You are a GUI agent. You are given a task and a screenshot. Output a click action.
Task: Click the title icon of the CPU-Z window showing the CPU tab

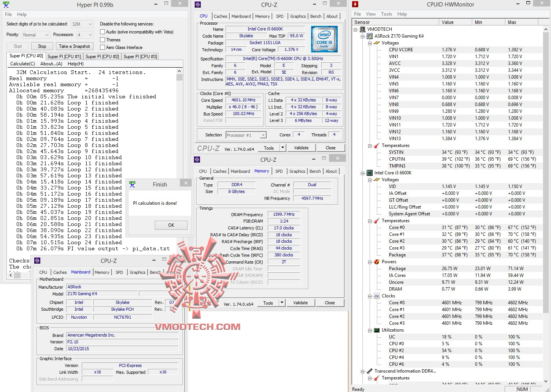coord(197,5)
